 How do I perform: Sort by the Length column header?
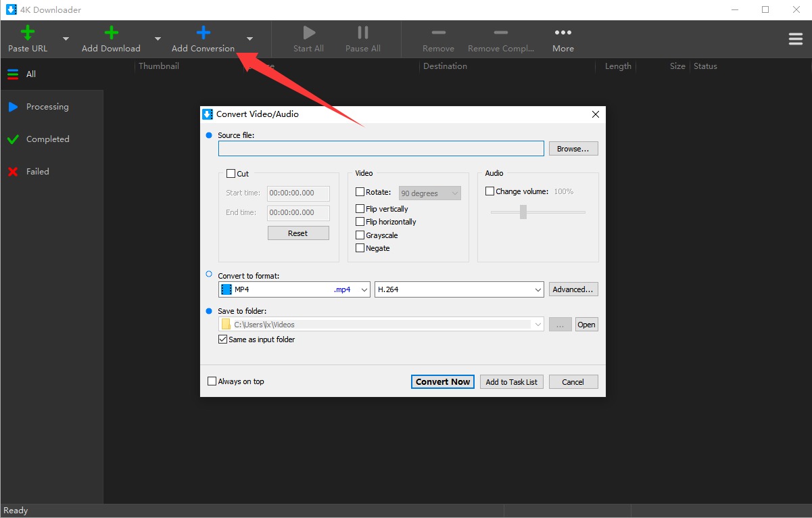coord(618,66)
